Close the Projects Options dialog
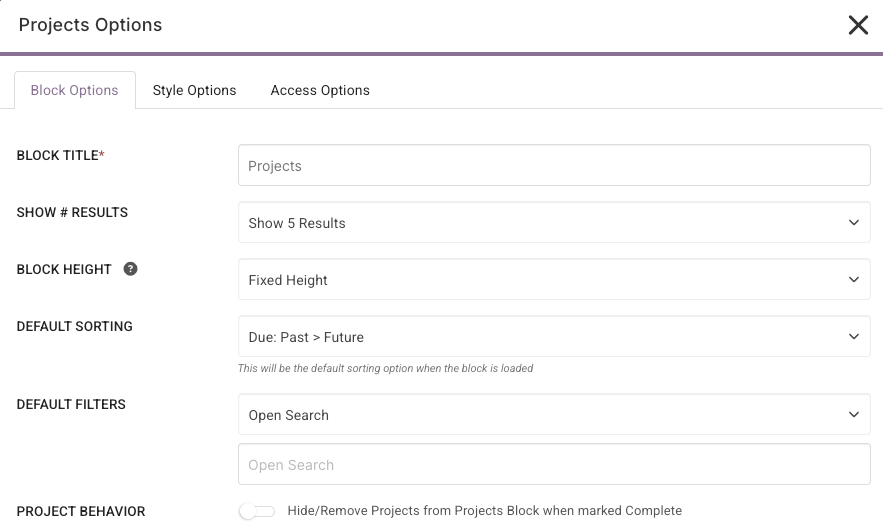883x528 pixels. tap(858, 25)
